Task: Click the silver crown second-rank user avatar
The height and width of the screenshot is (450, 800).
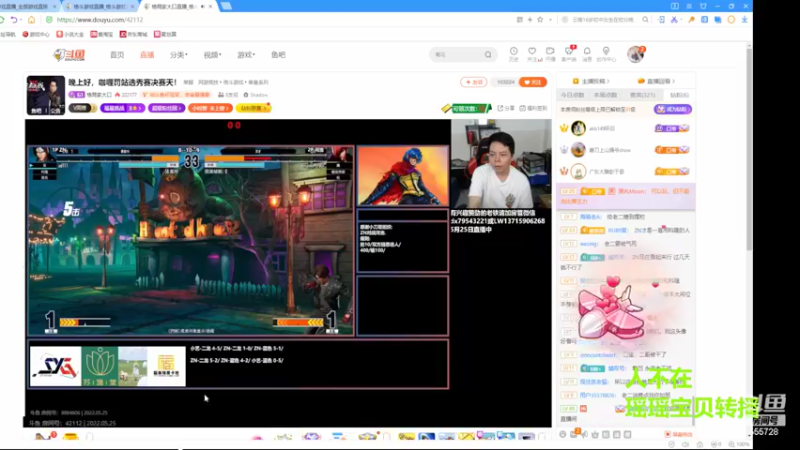Action: (x=578, y=149)
